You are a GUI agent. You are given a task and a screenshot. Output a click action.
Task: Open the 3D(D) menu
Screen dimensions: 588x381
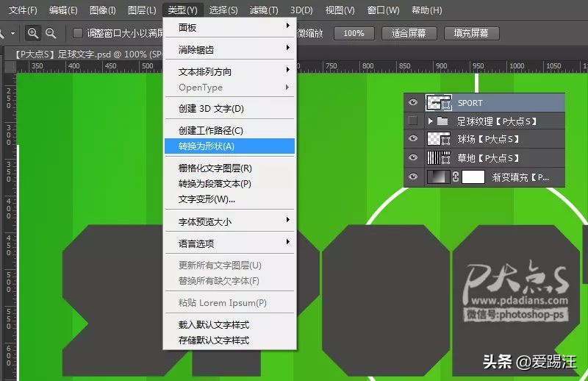(301, 10)
